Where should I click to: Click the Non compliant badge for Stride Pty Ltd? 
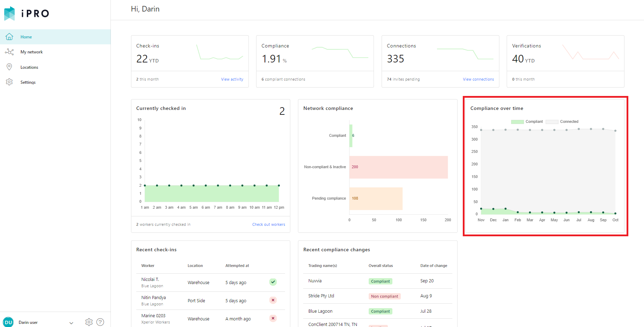[x=384, y=296]
